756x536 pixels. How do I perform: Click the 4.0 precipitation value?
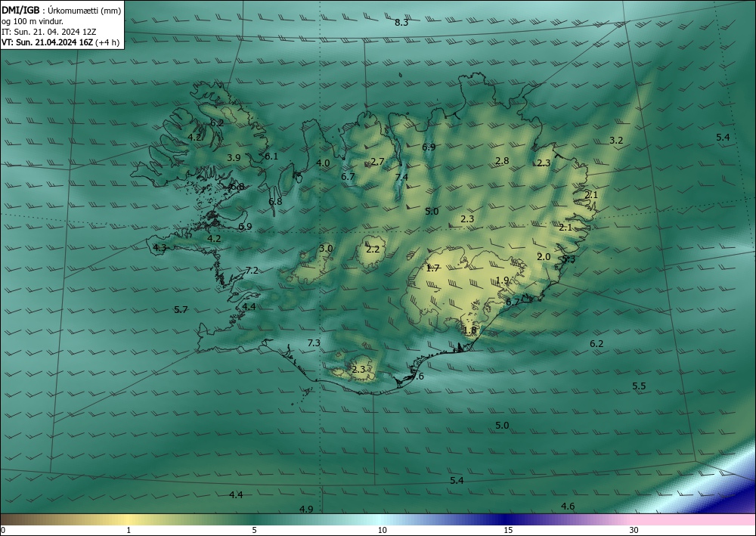pyautogui.click(x=323, y=163)
